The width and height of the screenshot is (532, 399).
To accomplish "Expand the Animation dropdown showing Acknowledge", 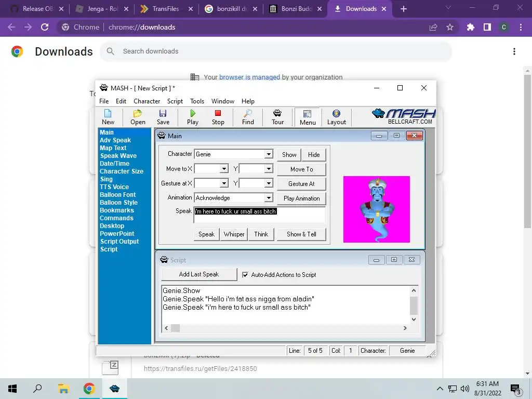I will pyautogui.click(x=269, y=198).
